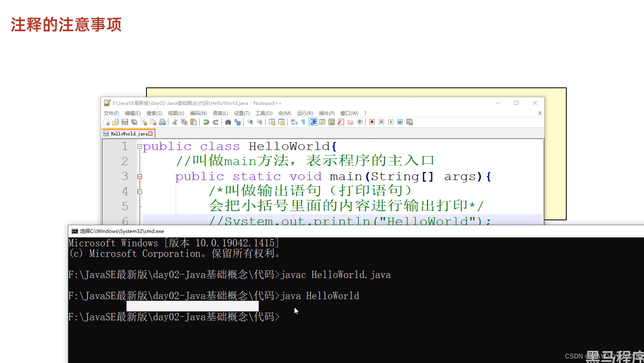The width and height of the screenshot is (644, 363).
Task: Open the 插件(P) menu
Action: pos(327,113)
